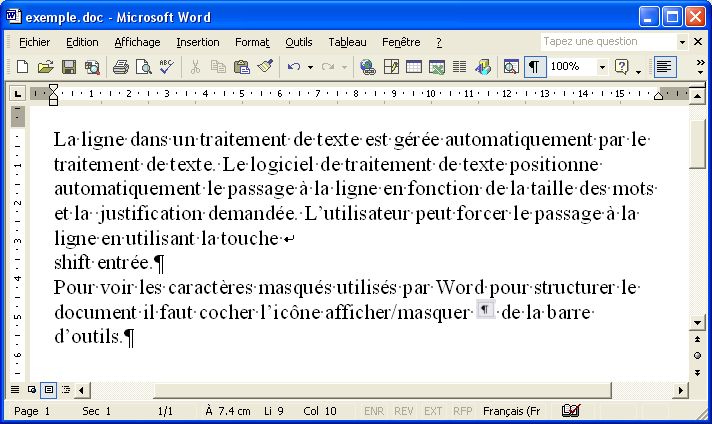The image size is (712, 424).
Task: Open the Undo history dropdown arrow
Action: (310, 67)
